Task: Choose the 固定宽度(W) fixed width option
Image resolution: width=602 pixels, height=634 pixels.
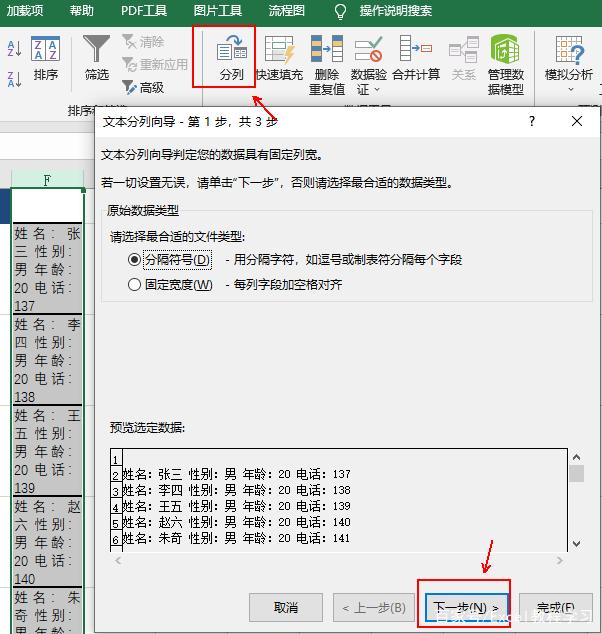Action: pyautogui.click(x=170, y=285)
